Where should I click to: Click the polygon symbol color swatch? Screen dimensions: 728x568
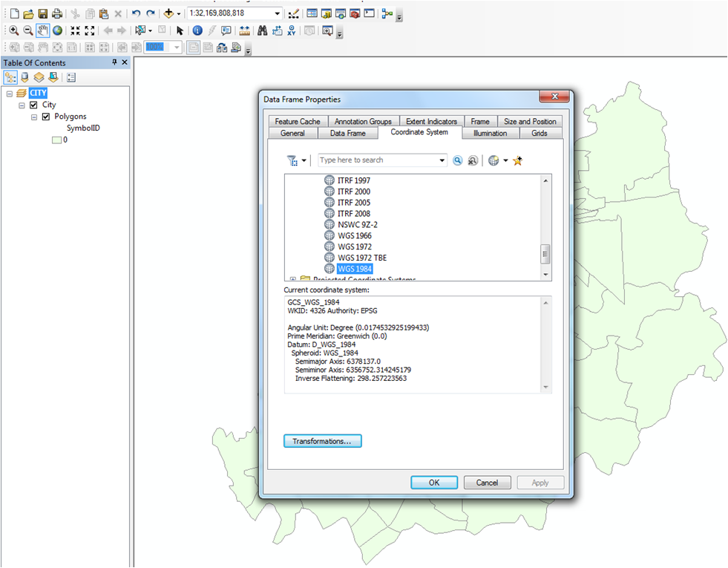(x=55, y=139)
